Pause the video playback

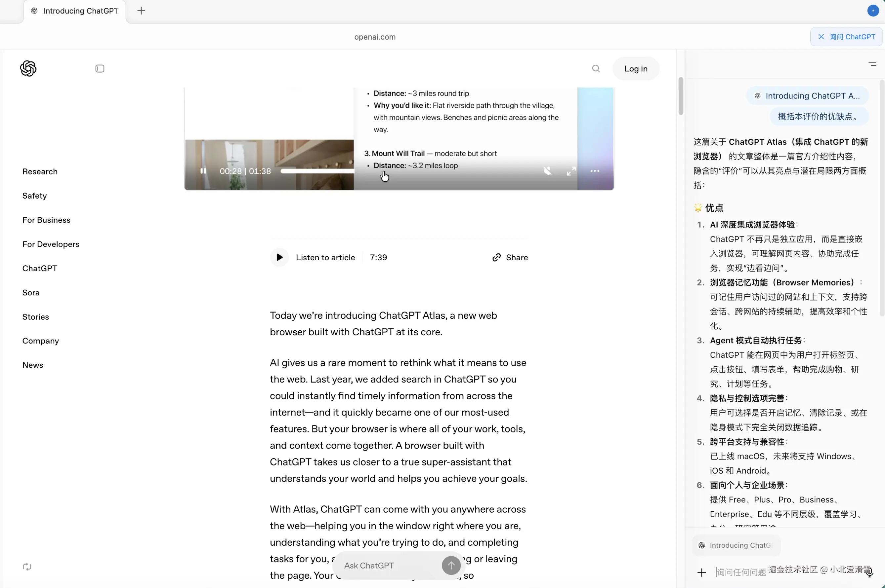tap(203, 171)
